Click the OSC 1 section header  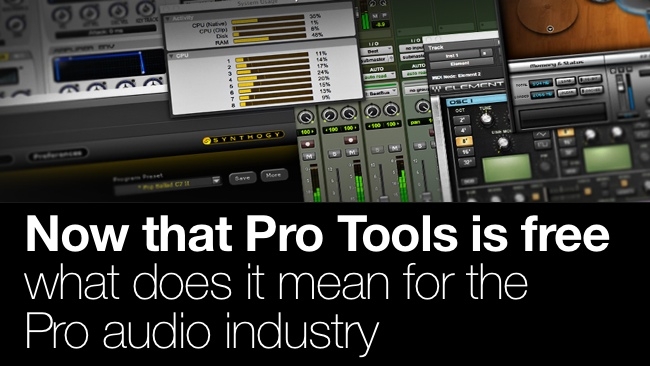point(476,101)
